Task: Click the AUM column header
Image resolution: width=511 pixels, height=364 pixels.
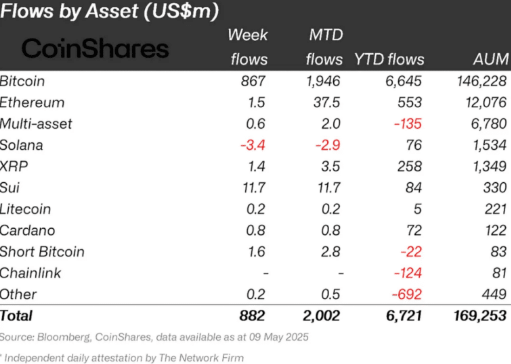Action: pos(491,59)
